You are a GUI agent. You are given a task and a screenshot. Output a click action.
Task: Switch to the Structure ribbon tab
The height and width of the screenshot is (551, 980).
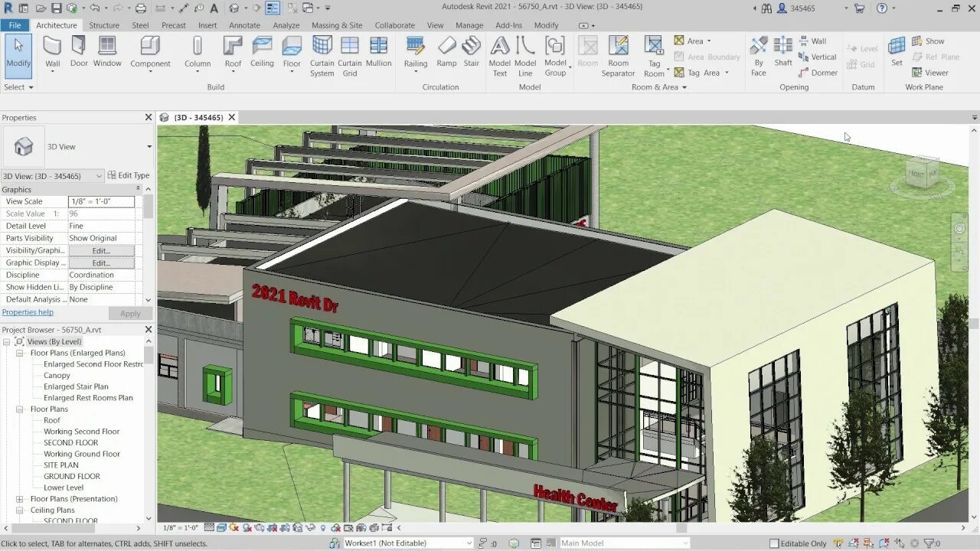click(x=104, y=25)
